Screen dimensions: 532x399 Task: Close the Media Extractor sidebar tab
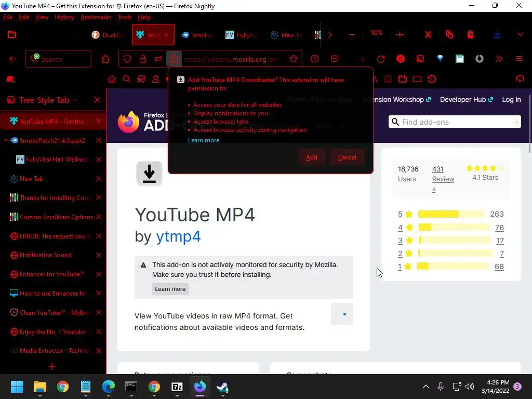[99, 351]
